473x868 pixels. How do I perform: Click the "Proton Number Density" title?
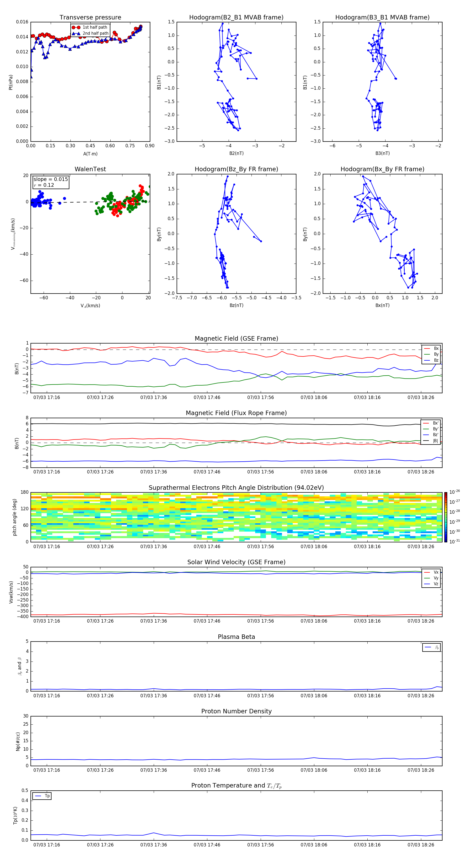coord(236,711)
